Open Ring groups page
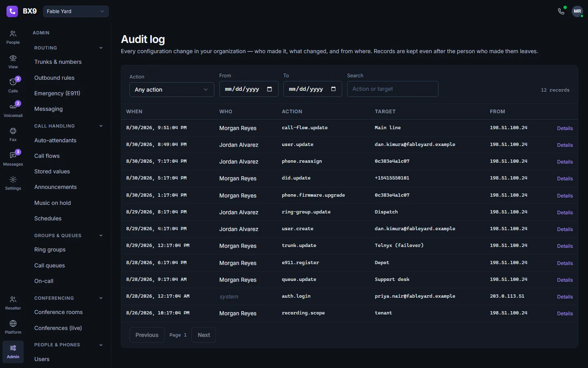Image resolution: width=588 pixels, height=368 pixels. coord(50,249)
